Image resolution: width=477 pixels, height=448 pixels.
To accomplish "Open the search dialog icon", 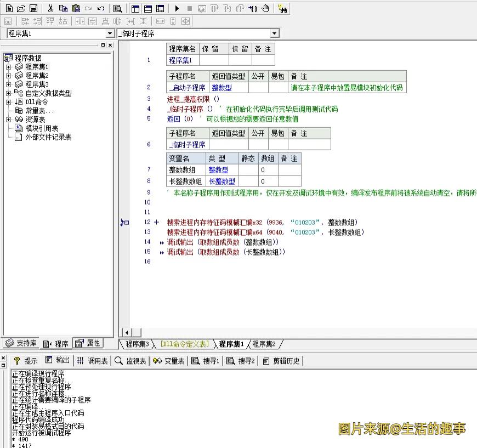I will click(x=118, y=8).
